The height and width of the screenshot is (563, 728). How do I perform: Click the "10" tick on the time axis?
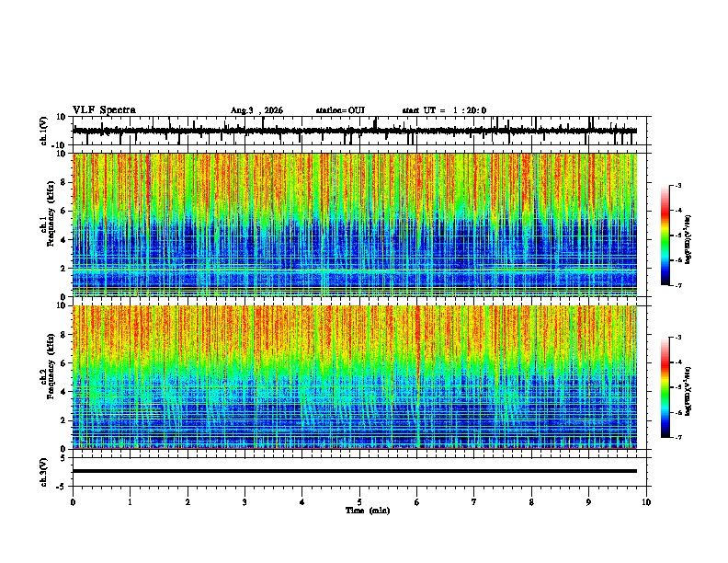646,502
